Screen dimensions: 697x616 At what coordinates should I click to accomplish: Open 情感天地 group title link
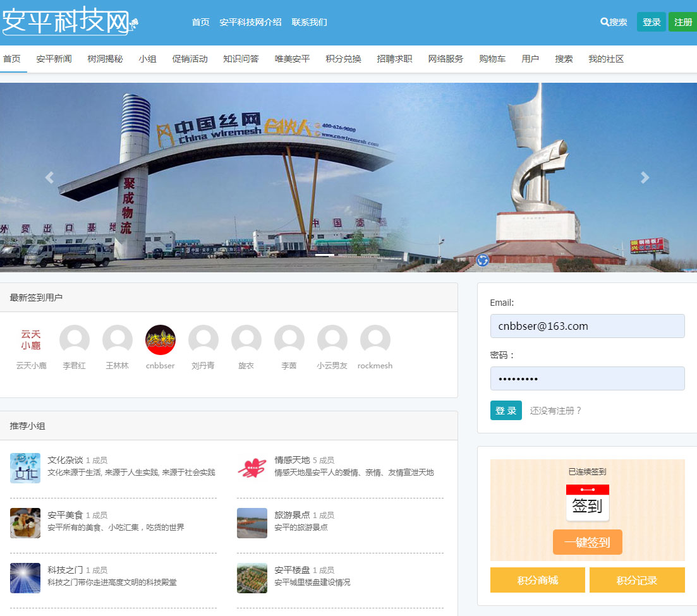[292, 460]
